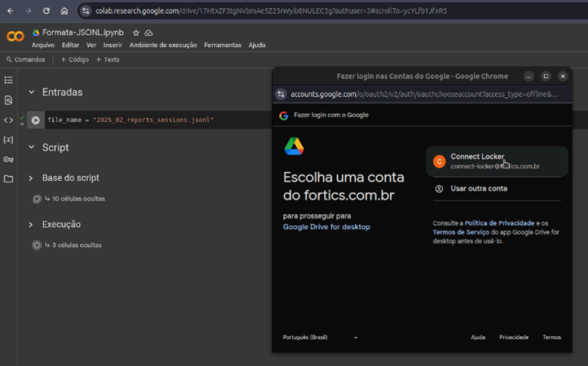
Task: Open the Português (Brasil) language dropdown
Action: click(320, 337)
